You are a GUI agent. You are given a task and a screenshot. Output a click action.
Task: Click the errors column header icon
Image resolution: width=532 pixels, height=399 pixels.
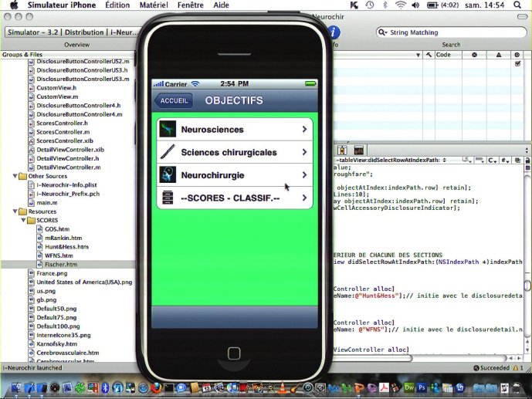tap(474, 55)
